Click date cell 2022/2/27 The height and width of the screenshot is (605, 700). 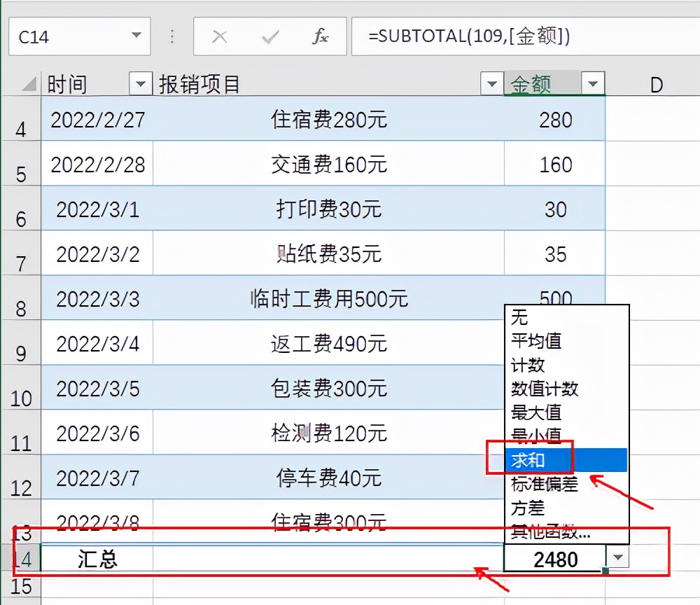[97, 120]
